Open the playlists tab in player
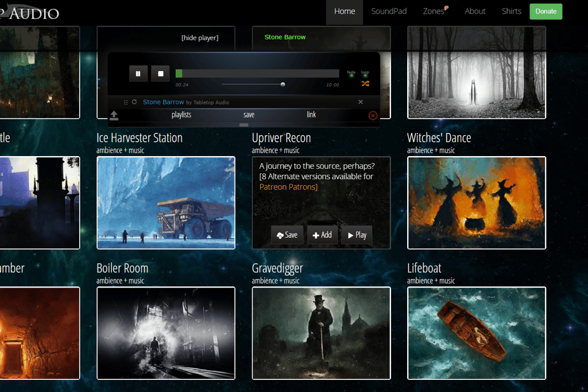The height and width of the screenshot is (392, 588). coord(181,115)
